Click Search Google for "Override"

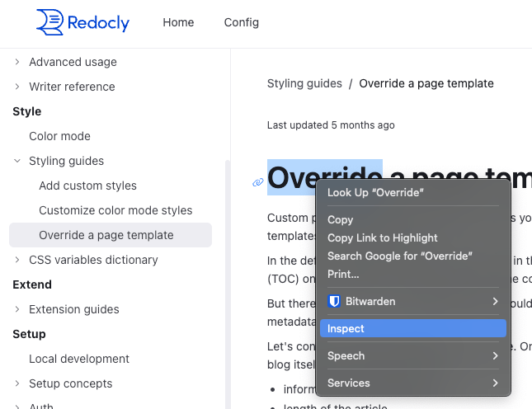click(x=399, y=256)
